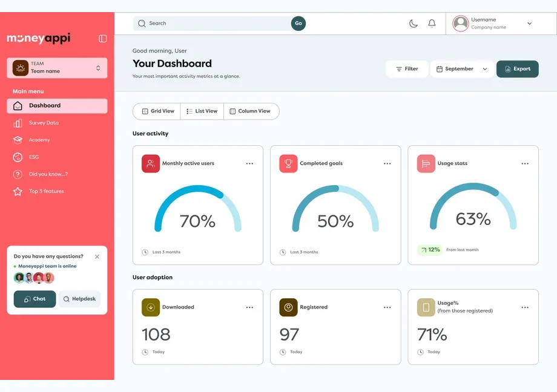Expand the Username account dropdown chevron
Image resolution: width=557 pixels, height=392 pixels.
pyautogui.click(x=529, y=24)
